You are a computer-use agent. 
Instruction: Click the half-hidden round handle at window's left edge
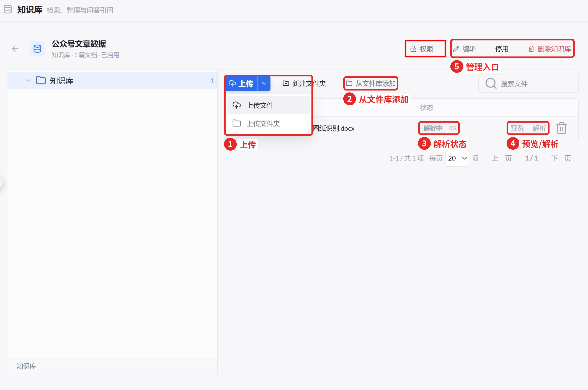click(1, 182)
